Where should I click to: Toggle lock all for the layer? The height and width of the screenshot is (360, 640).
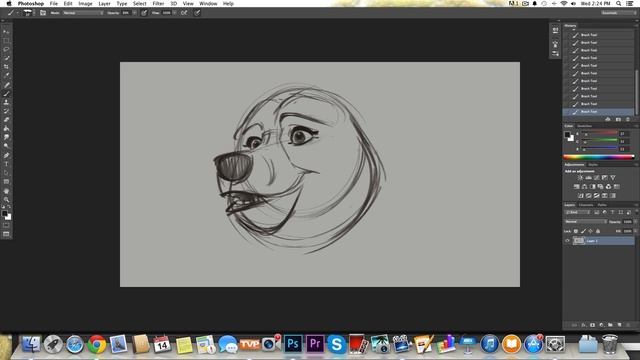point(598,231)
